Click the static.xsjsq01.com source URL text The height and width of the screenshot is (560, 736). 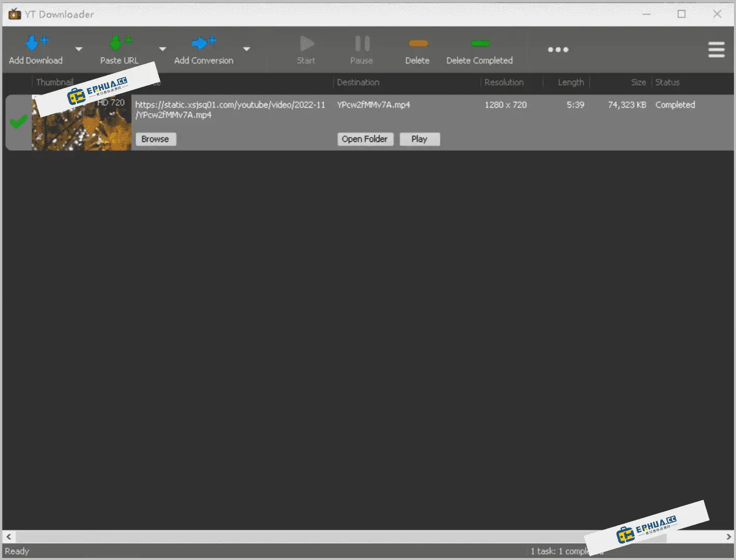coord(230,110)
